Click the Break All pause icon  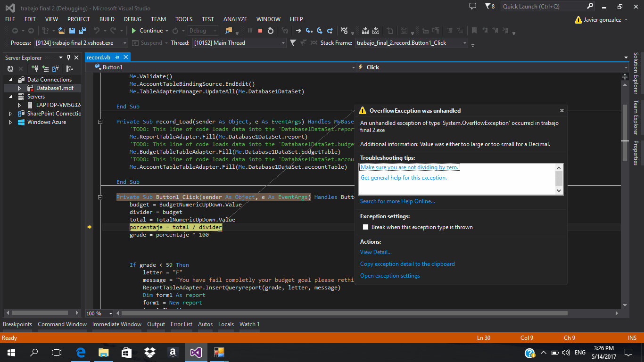(250, 31)
